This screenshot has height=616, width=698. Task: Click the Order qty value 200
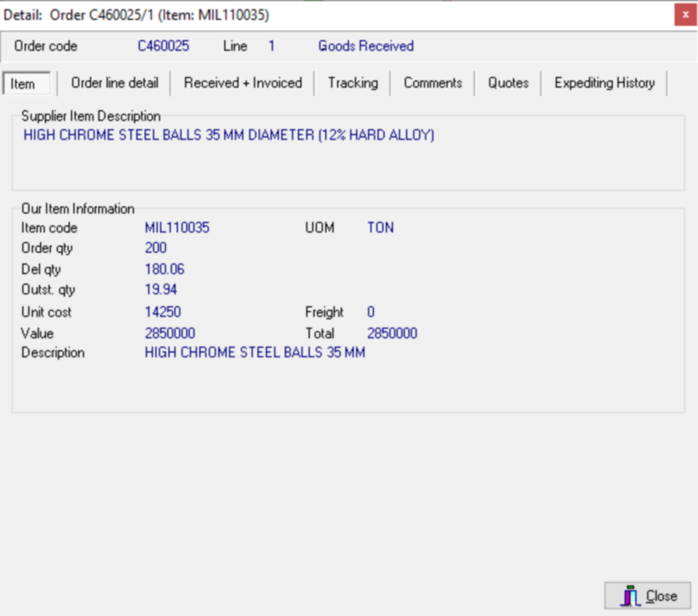(156, 248)
